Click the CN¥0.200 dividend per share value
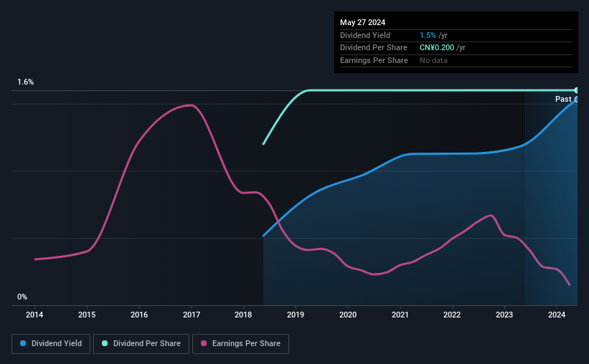This screenshot has height=364, width=589. point(437,48)
